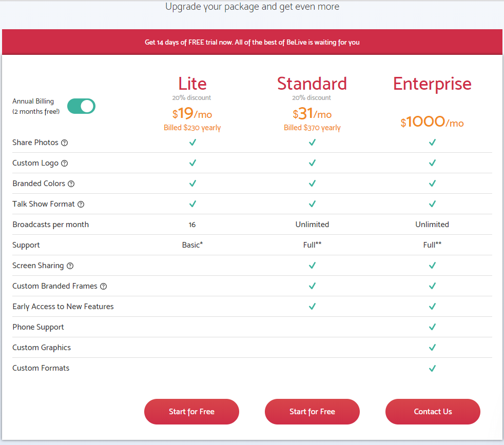Click help icon beside Custom Logo
Image resolution: width=504 pixels, height=445 pixels.
pyautogui.click(x=65, y=164)
